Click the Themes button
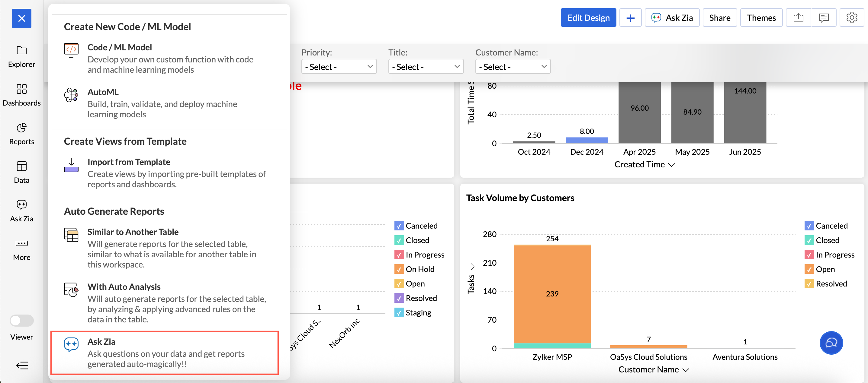The image size is (868, 383). (761, 17)
